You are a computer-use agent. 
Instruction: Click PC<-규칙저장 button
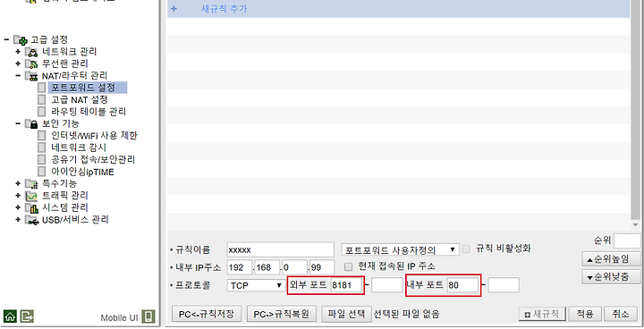click(x=207, y=314)
